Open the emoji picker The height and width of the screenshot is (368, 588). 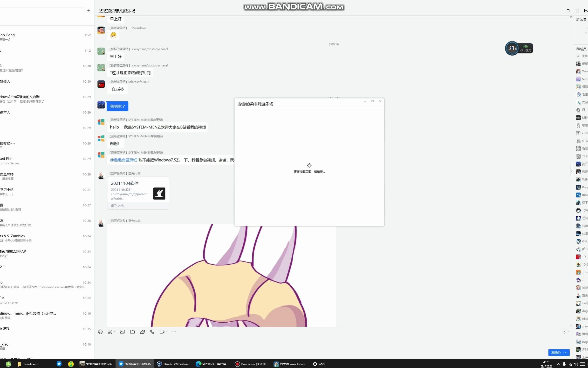click(x=100, y=332)
